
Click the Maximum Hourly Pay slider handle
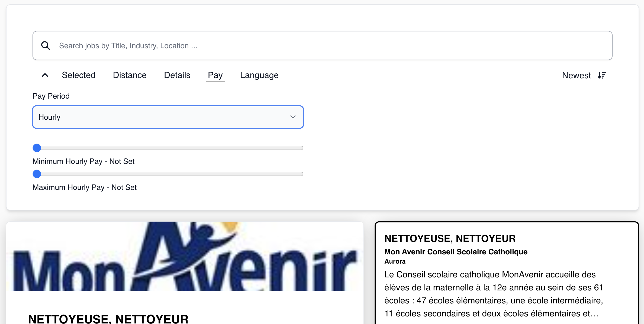coord(37,174)
